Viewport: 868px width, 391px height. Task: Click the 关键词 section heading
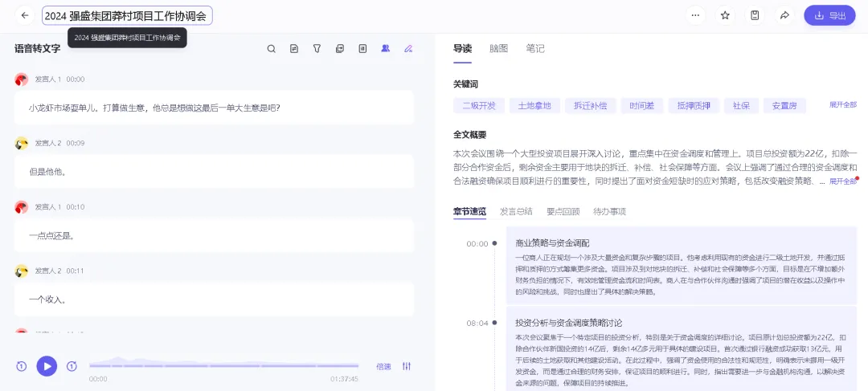pos(465,84)
